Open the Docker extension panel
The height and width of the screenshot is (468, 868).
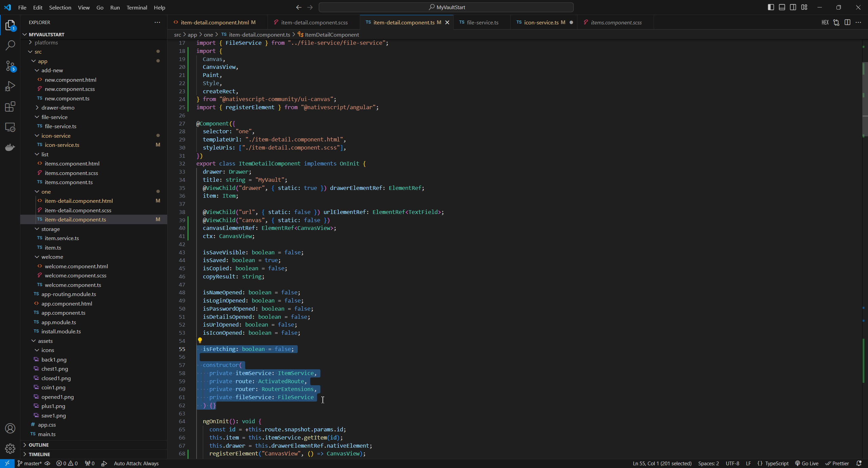pos(10,147)
